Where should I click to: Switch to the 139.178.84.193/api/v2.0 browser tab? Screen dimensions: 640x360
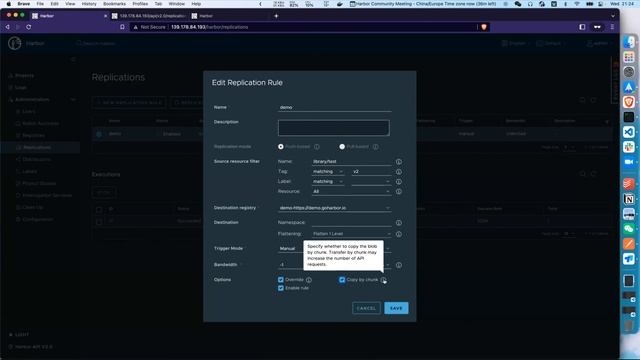click(x=149, y=16)
